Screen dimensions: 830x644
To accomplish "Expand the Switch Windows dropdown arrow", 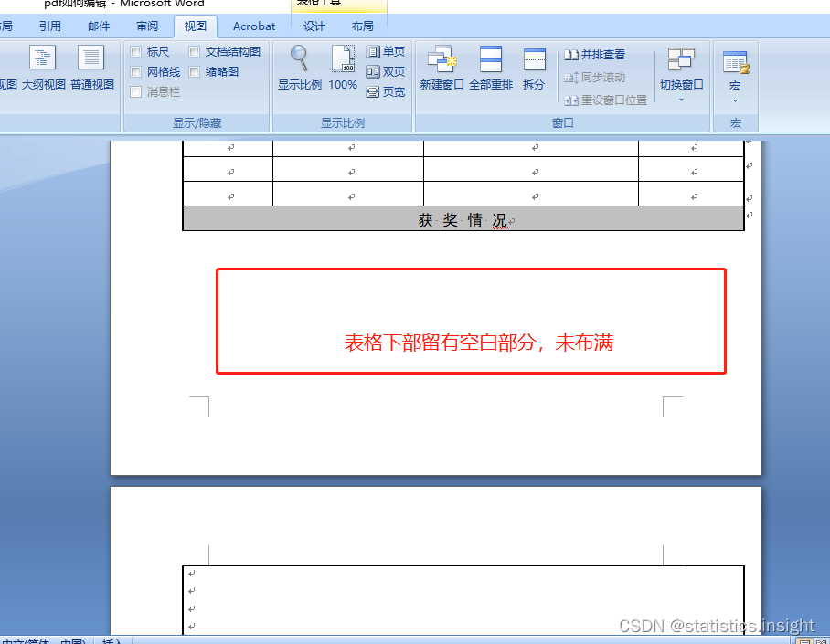I will point(681,100).
